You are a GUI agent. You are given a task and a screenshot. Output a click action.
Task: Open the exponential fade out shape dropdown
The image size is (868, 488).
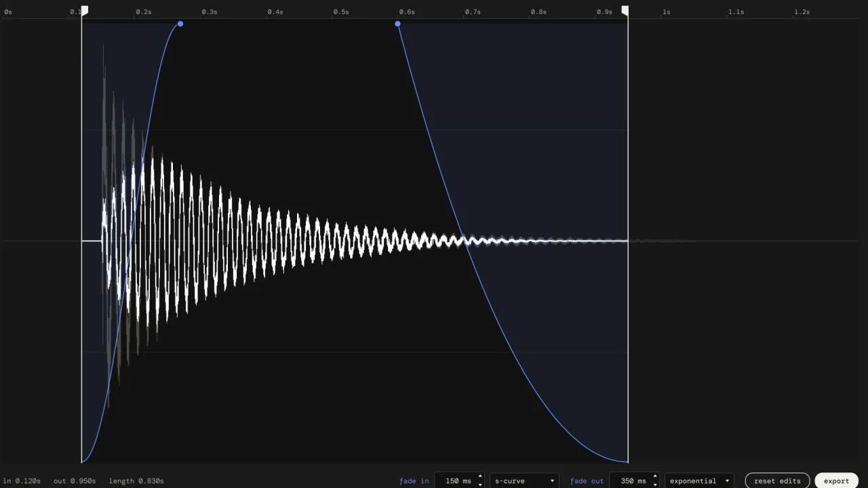pyautogui.click(x=699, y=481)
